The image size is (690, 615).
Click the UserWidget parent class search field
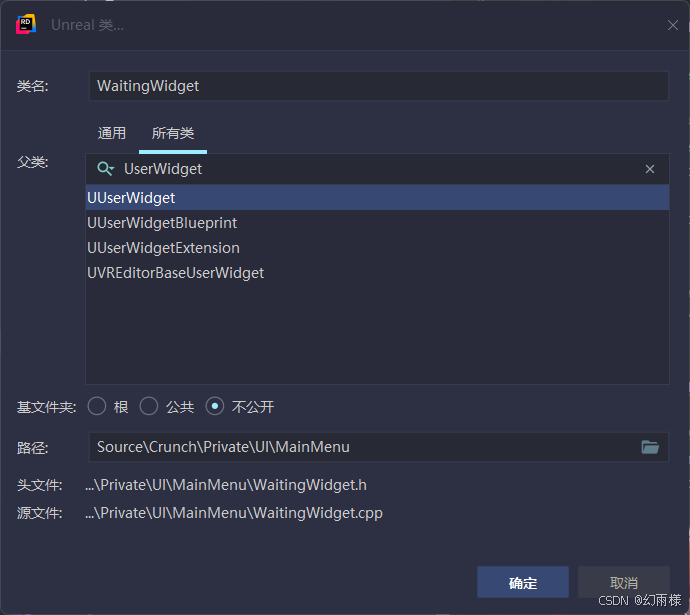378,169
